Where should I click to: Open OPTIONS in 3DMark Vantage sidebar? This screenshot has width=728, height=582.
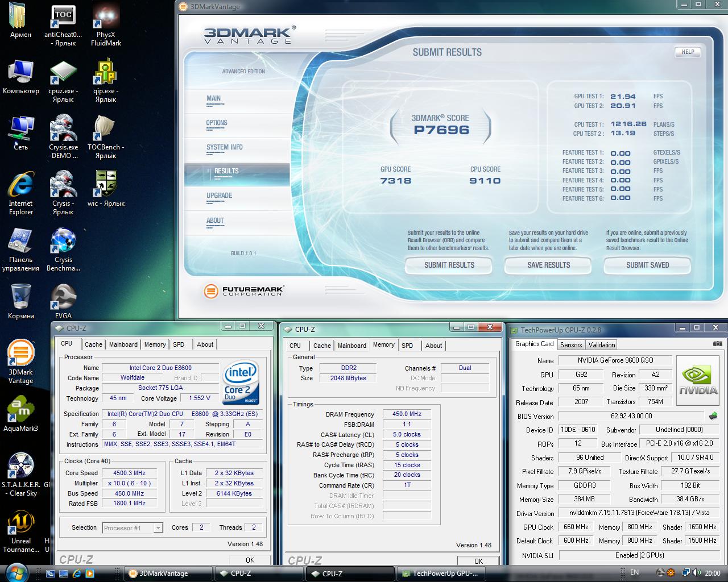click(x=217, y=123)
